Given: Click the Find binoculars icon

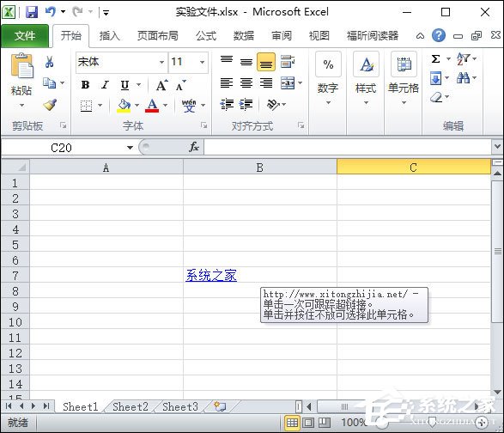Looking at the screenshot, I should (463, 78).
